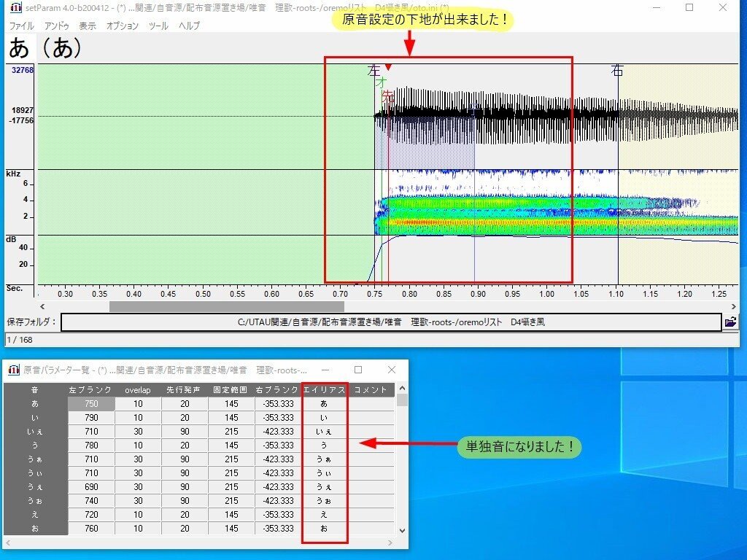Click parameter list vertical scrollbar thumb

coord(402,400)
